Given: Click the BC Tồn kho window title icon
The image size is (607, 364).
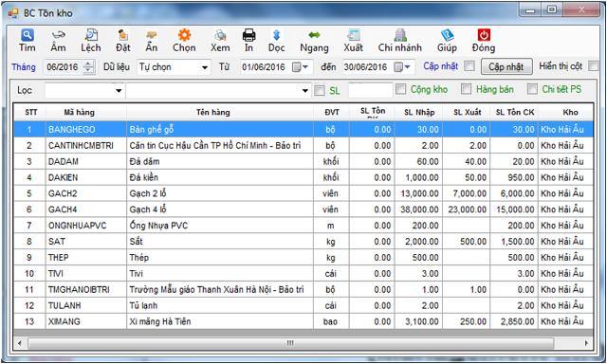Looking at the screenshot, I should tap(13, 13).
